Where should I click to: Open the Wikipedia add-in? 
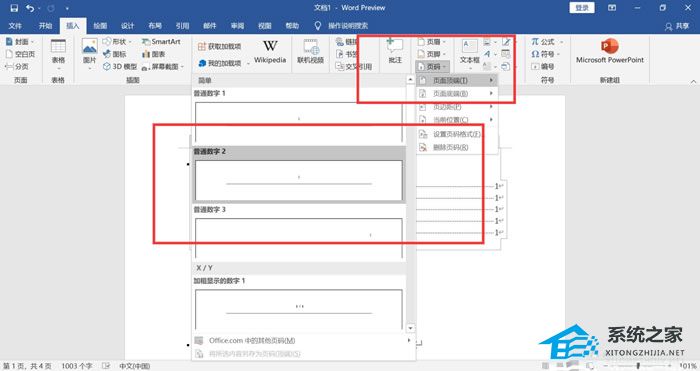(x=270, y=51)
